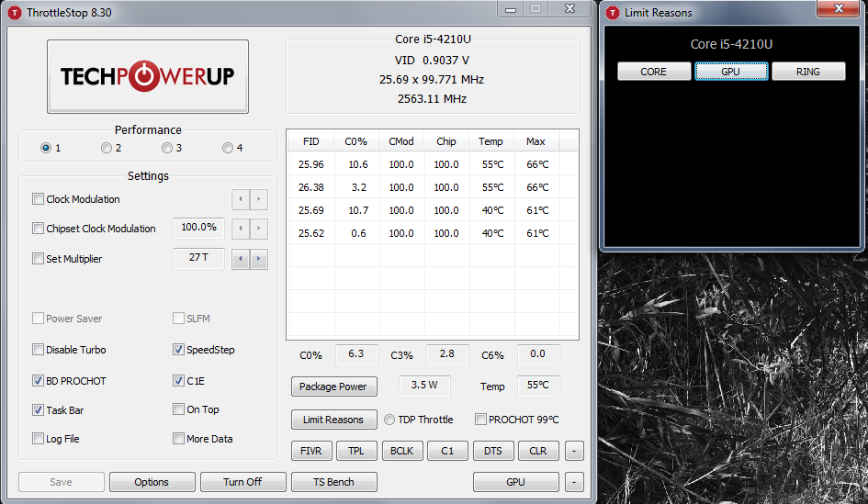
Task: Click C3% value 2.8
Action: pyautogui.click(x=447, y=354)
